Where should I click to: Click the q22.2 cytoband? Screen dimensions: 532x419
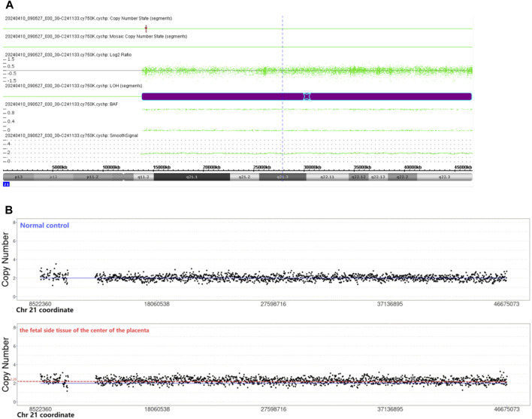[x=403, y=177]
